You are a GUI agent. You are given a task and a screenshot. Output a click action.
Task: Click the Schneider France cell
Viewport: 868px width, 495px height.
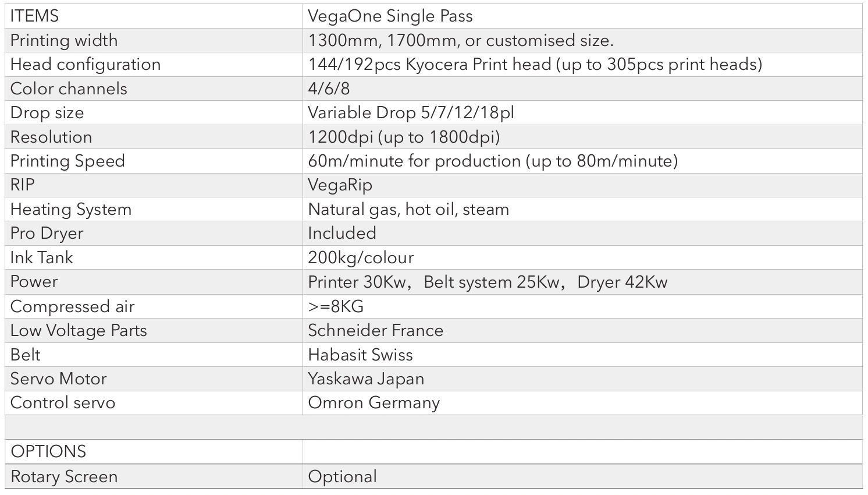click(x=375, y=330)
